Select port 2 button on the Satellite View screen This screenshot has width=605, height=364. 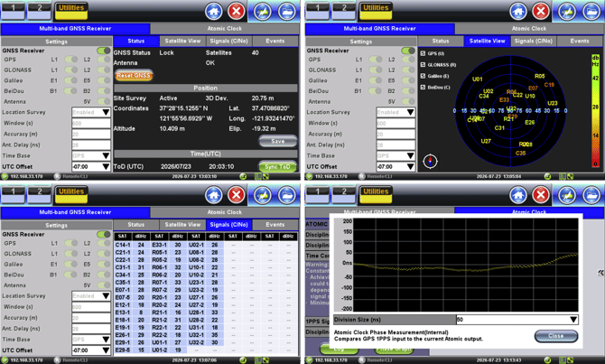click(x=344, y=11)
